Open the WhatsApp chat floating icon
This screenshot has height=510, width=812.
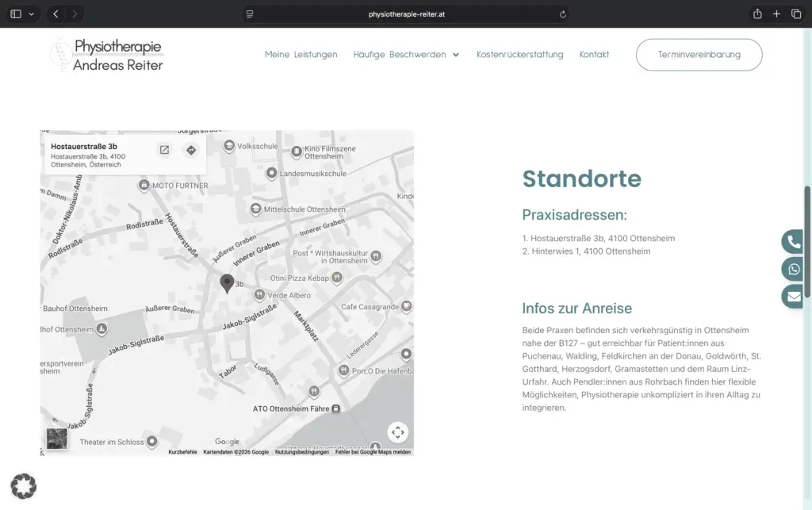793,269
